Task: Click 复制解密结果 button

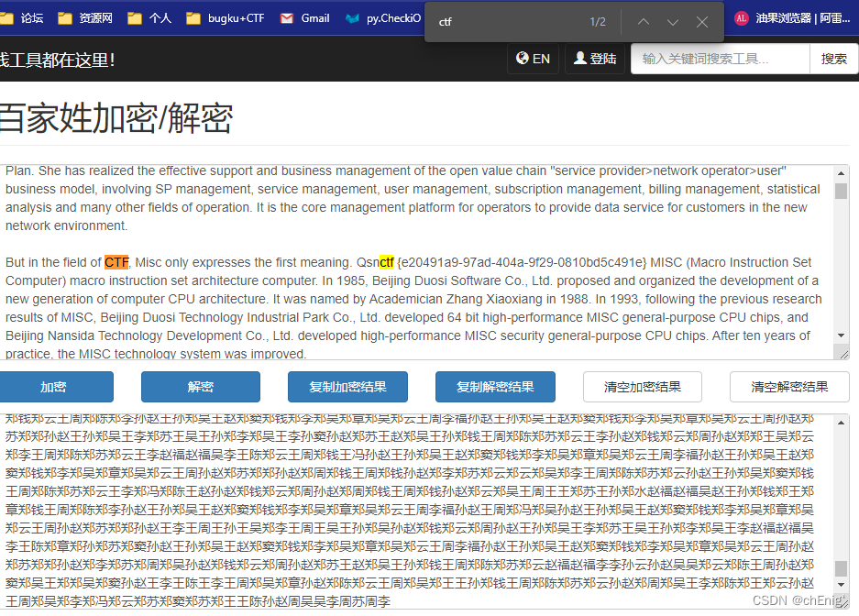Action: 495,387
